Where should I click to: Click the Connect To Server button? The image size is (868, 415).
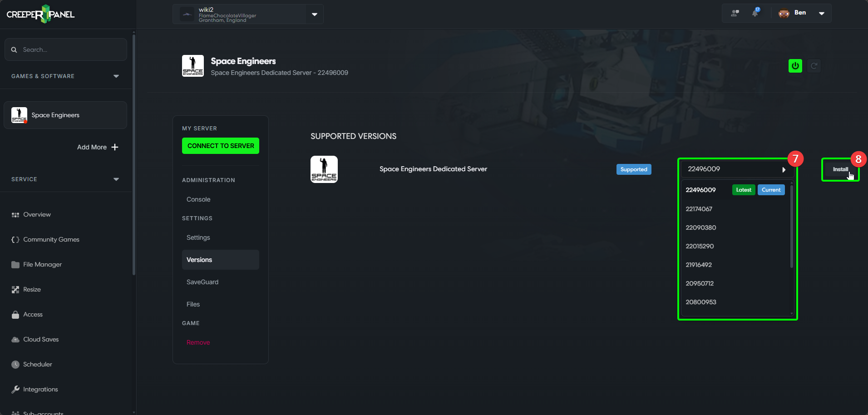coord(220,146)
